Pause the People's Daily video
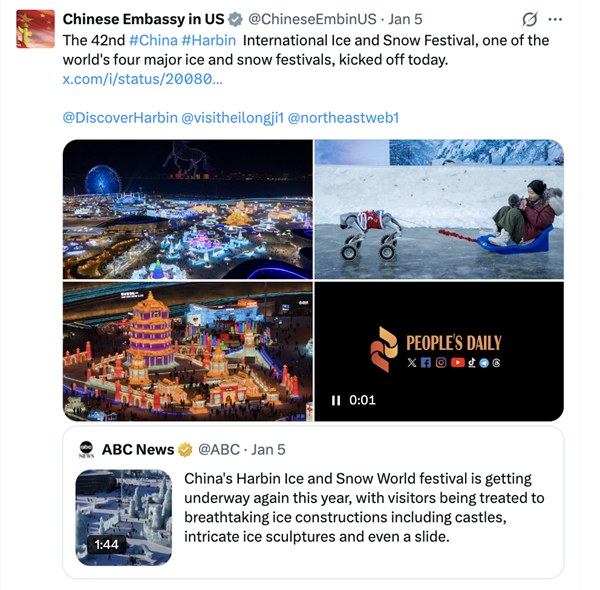This screenshot has width=600, height=590. (336, 400)
